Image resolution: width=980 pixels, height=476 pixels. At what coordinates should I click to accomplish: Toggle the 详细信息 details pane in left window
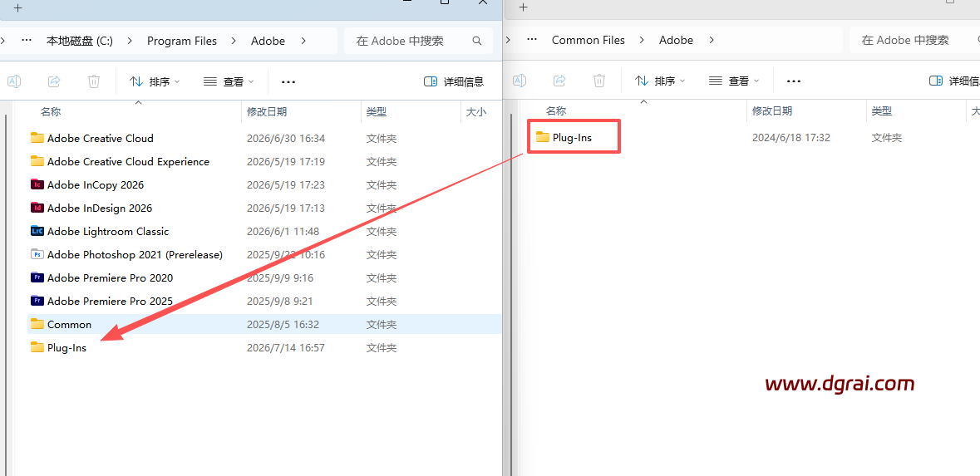tap(454, 81)
